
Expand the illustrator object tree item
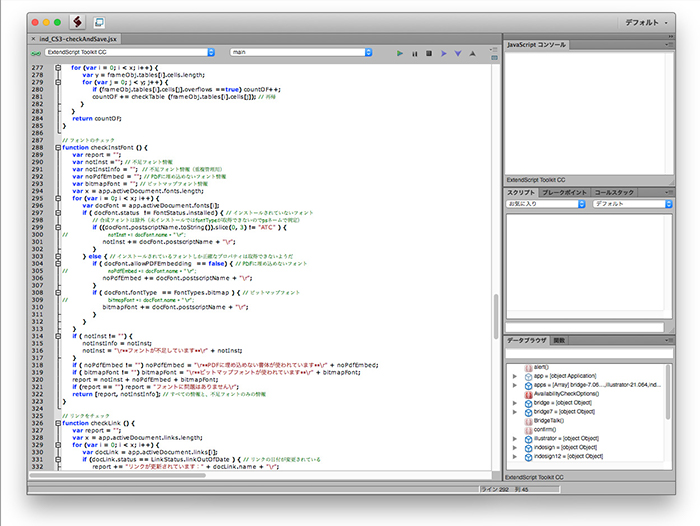[x=515, y=437]
